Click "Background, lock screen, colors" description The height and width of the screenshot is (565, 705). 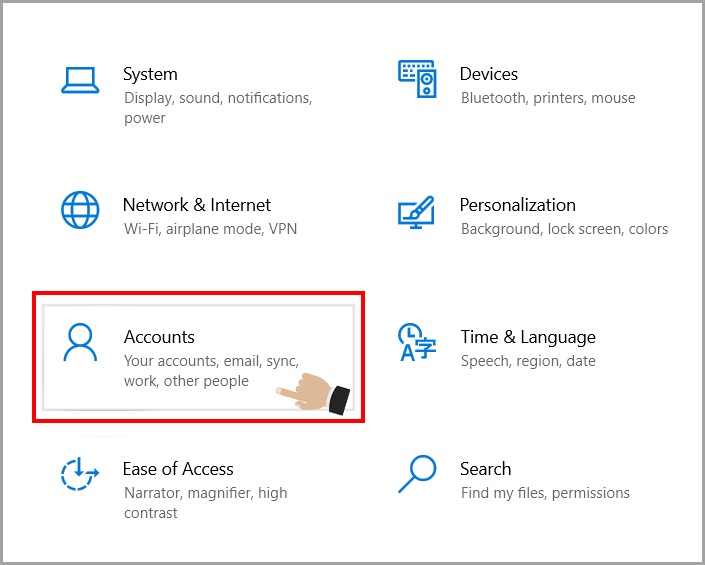tap(564, 229)
